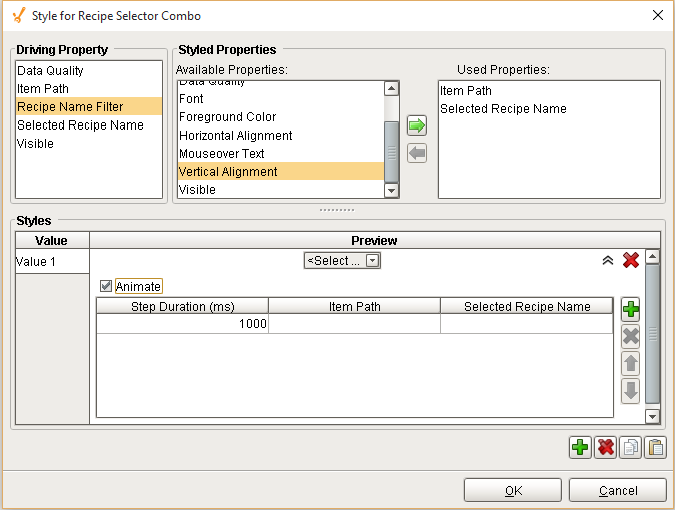Image resolution: width=675 pixels, height=510 pixels.
Task: Paste style using clipboard icon
Action: point(654,447)
